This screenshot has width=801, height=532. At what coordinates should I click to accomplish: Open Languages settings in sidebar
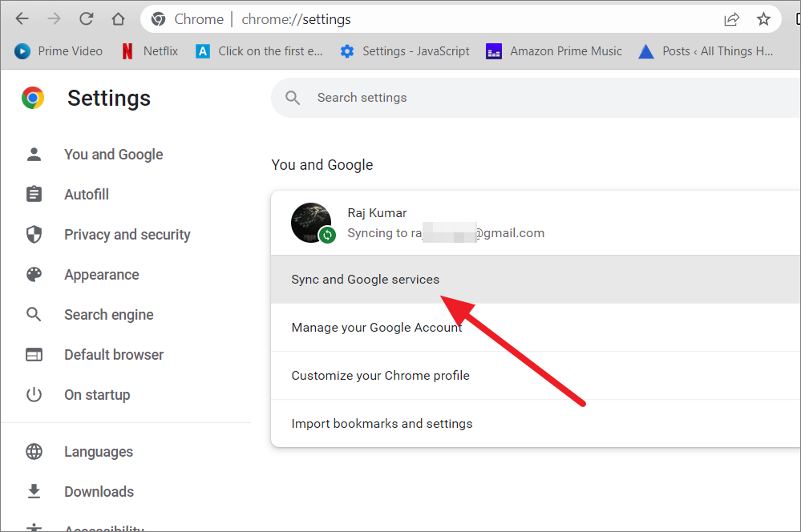(99, 452)
